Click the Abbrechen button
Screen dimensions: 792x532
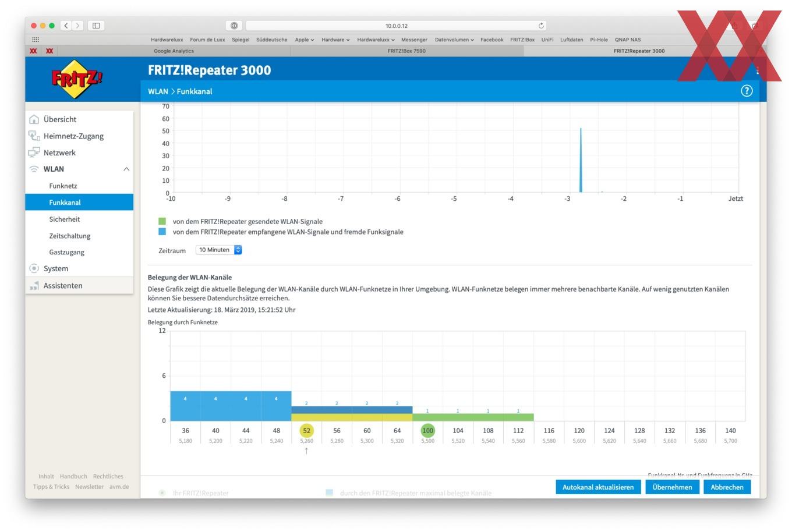coord(727,487)
